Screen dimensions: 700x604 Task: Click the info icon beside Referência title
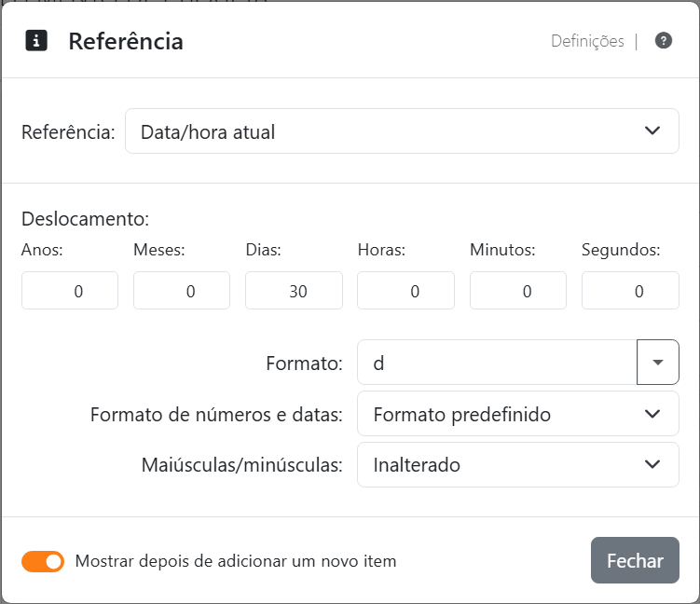tap(36, 41)
